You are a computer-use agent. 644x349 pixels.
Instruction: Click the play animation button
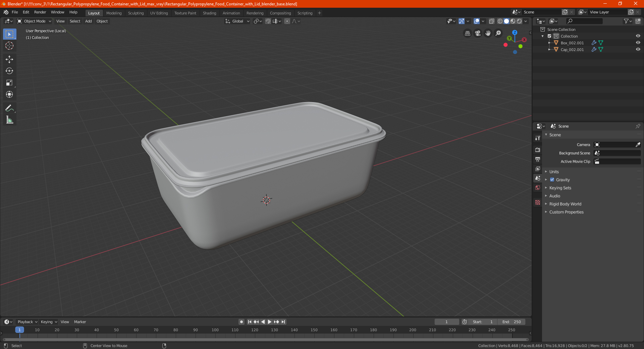click(x=270, y=322)
